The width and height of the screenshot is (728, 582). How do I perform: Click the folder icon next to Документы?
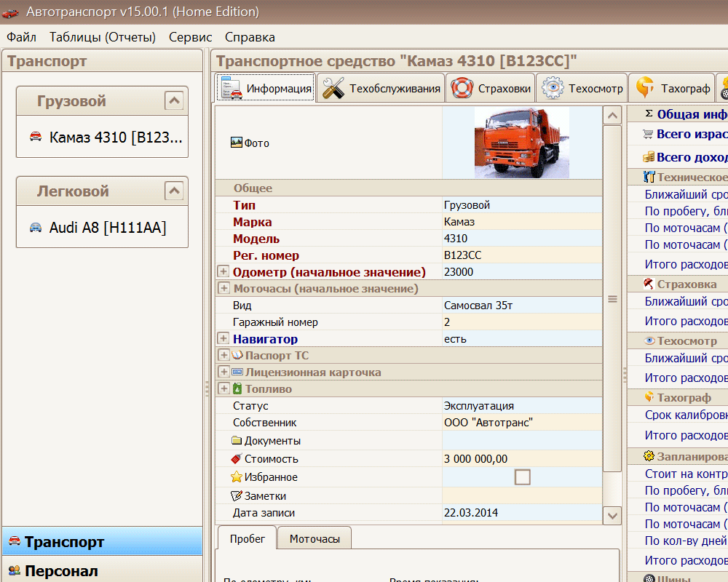coord(237,440)
